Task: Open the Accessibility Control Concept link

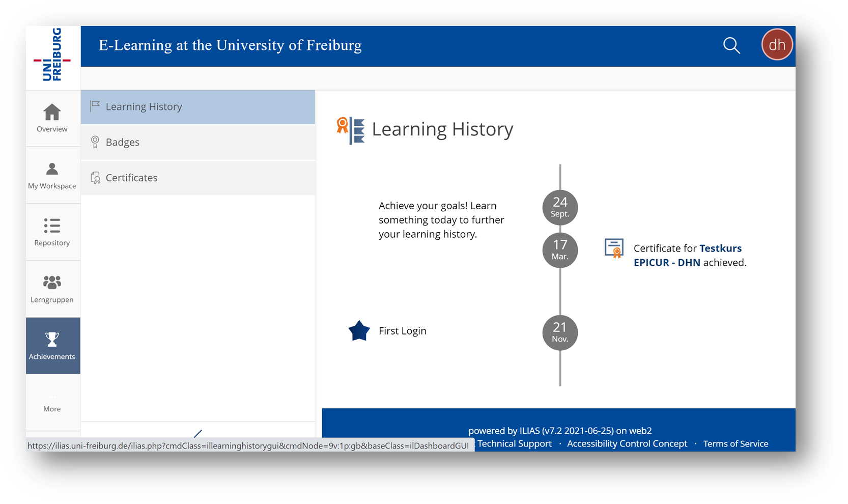Action: pyautogui.click(x=627, y=443)
